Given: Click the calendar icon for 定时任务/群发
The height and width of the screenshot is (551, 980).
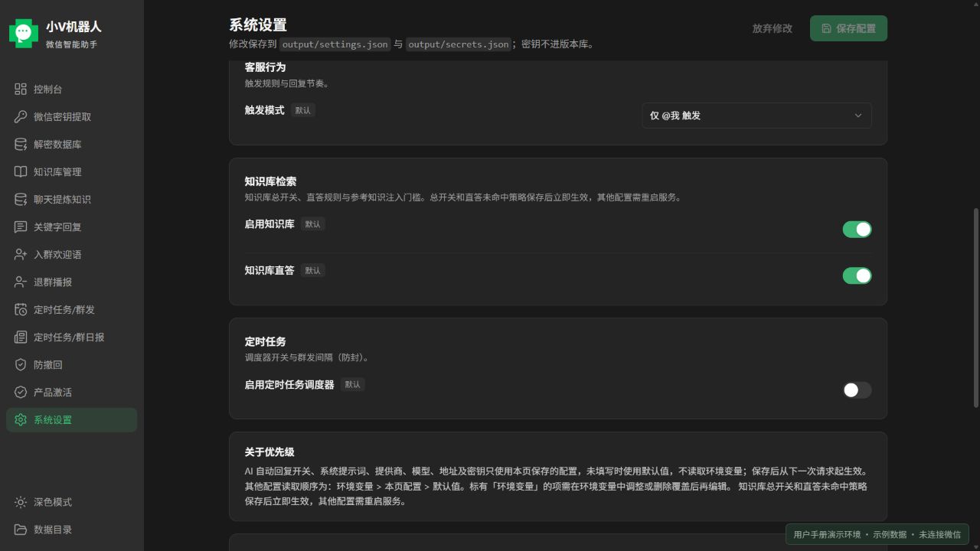Looking at the screenshot, I should pos(21,310).
